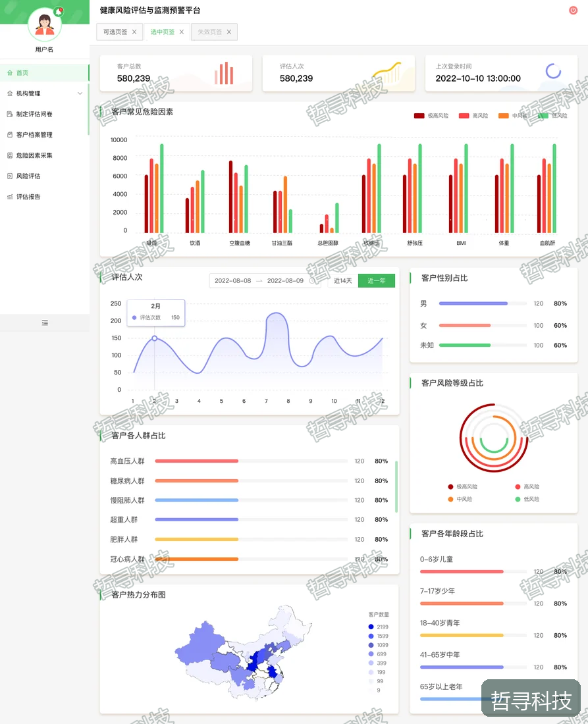Viewport: 588px width, 724px height.
Task: Open the 2022-08-08 start date picker
Action: (233, 281)
